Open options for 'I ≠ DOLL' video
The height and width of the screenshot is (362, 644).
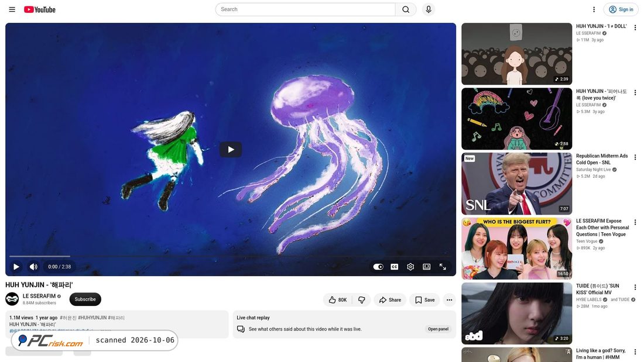tap(635, 28)
